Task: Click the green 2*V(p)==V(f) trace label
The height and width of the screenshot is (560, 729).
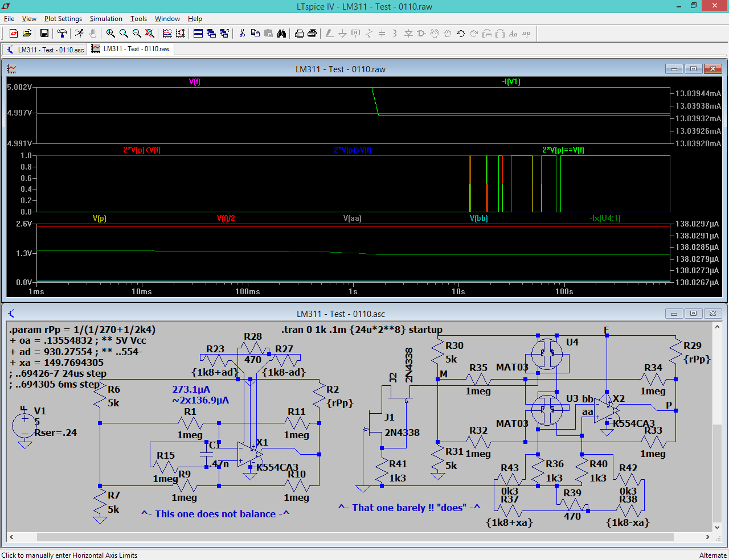Action: click(x=563, y=150)
